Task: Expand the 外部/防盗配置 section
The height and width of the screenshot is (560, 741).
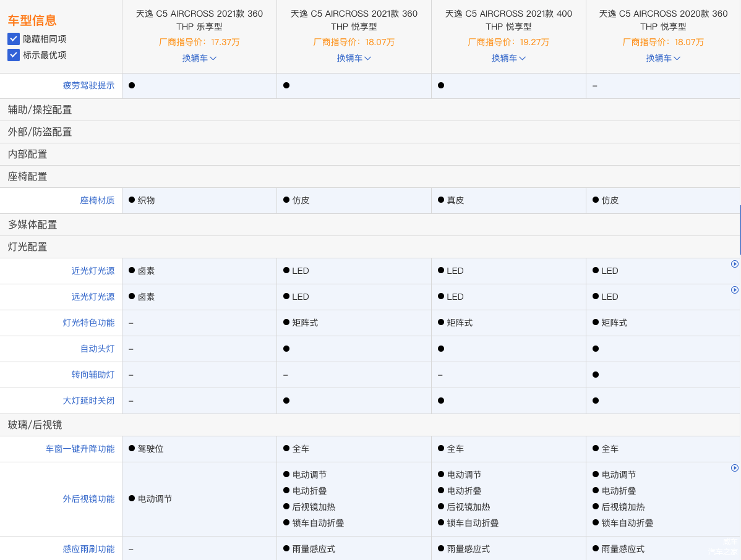Action: (370, 132)
